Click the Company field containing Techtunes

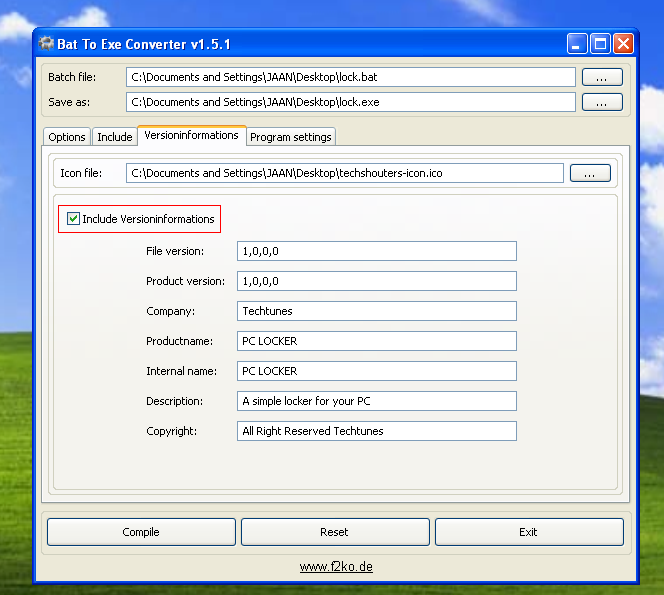376,311
